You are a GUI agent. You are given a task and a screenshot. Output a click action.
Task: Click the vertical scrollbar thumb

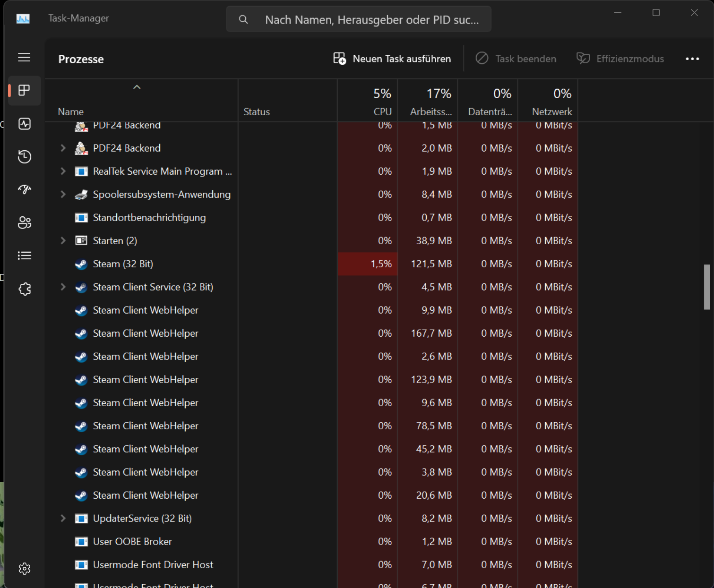click(x=707, y=287)
